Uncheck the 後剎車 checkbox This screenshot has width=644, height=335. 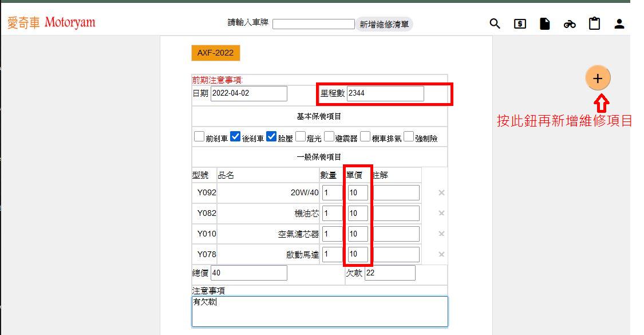[x=235, y=137]
